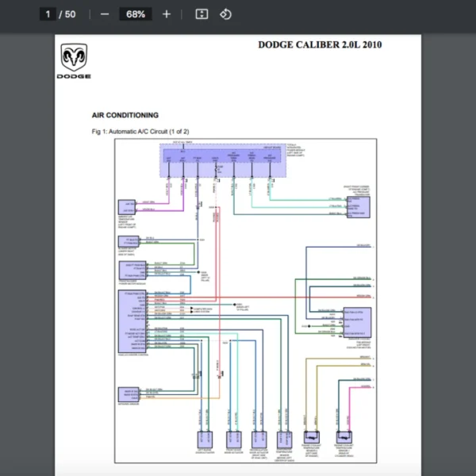Click the A/C pressure transducer box at upper right
This screenshot has width=476, height=476.
click(x=358, y=207)
